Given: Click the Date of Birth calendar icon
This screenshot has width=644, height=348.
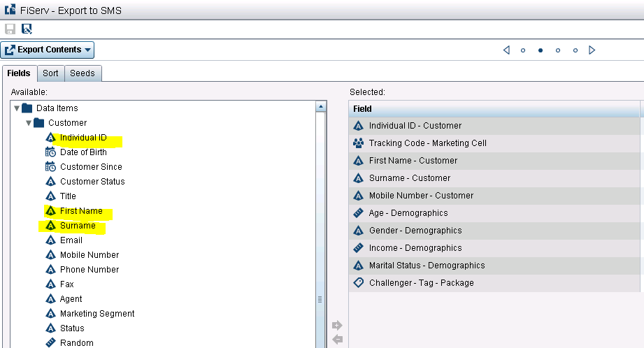Looking at the screenshot, I should tap(50, 152).
